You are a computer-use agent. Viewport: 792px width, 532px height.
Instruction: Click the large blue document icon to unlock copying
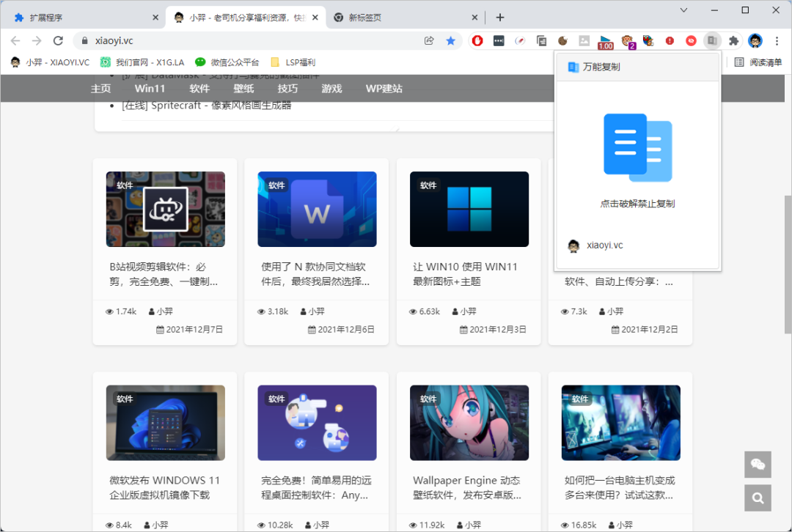(637, 147)
